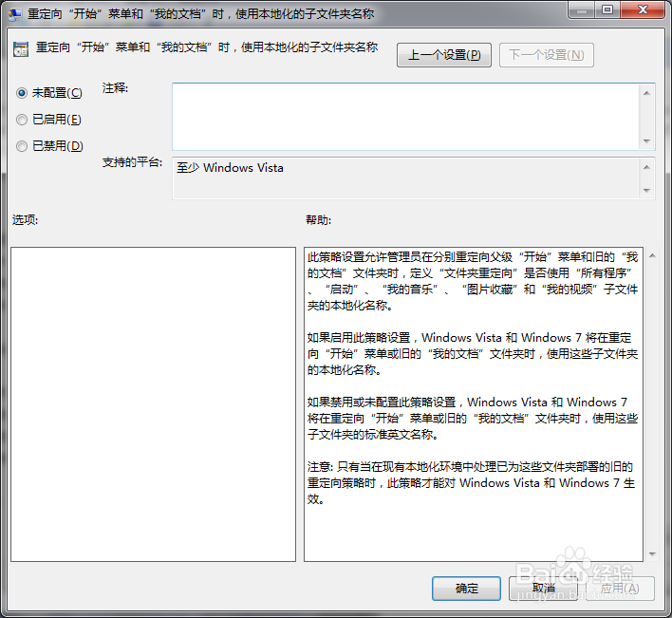This screenshot has height=618, width=672.
Task: Click the 应用(A) button
Action: tap(620, 589)
